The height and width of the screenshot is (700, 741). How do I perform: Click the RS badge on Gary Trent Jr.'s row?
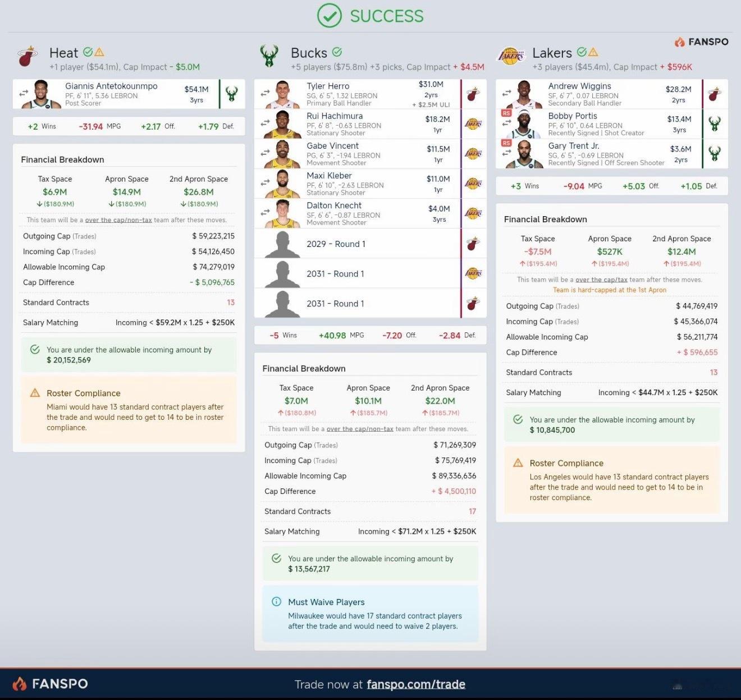[506, 143]
